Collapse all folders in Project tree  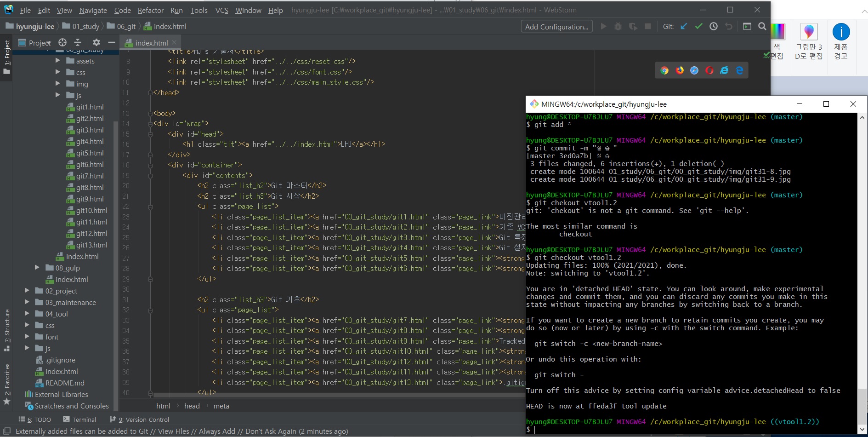click(78, 42)
